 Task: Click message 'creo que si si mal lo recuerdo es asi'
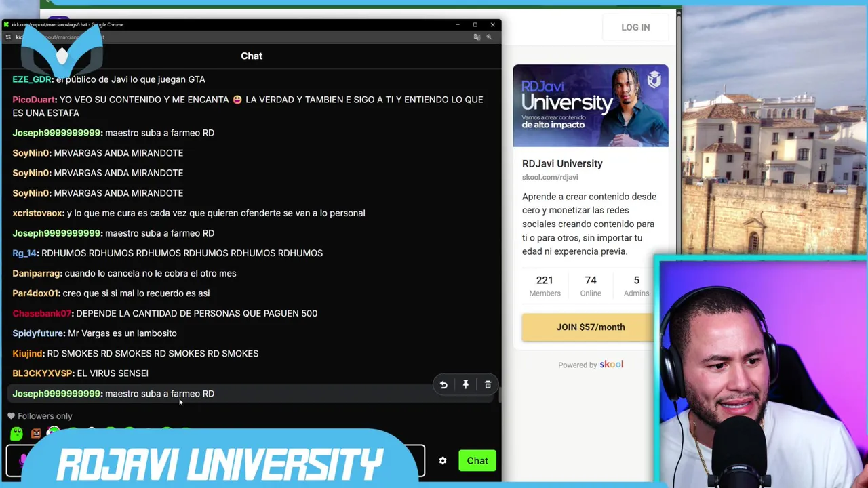tap(136, 293)
